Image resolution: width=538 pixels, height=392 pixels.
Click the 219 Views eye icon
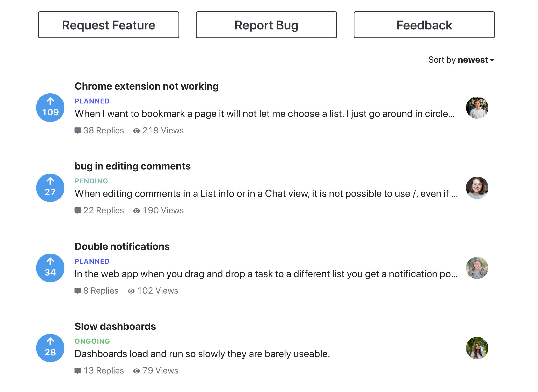coord(136,131)
